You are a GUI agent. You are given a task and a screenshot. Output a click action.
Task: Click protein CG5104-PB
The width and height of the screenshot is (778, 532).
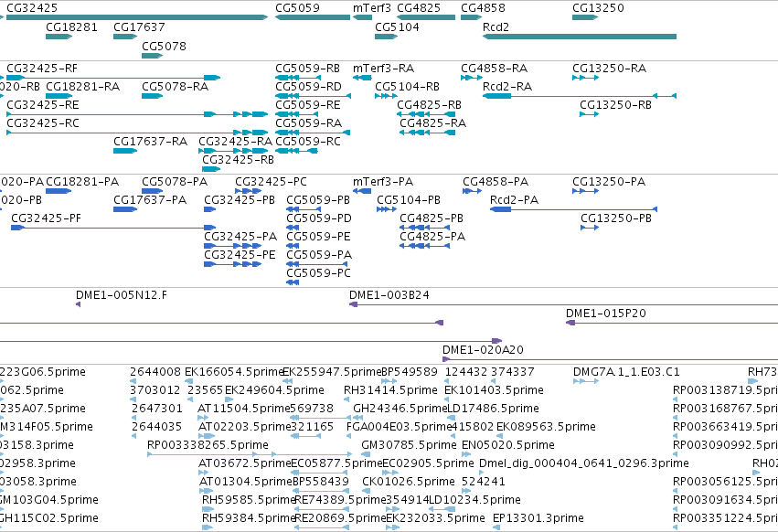tap(387, 209)
